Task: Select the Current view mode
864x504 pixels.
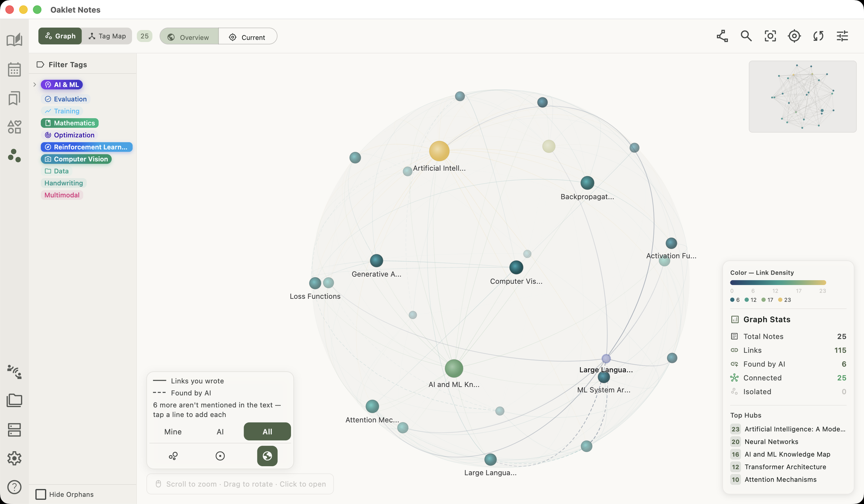Action: click(248, 37)
